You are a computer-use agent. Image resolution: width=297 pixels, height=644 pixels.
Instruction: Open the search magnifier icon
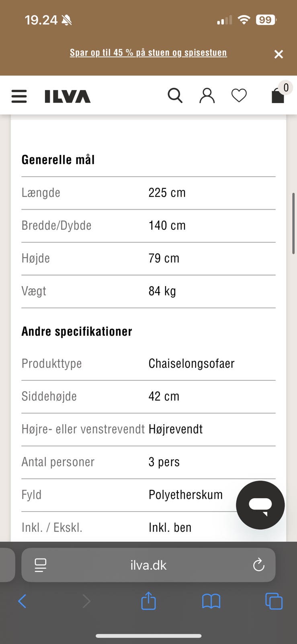pyautogui.click(x=175, y=96)
